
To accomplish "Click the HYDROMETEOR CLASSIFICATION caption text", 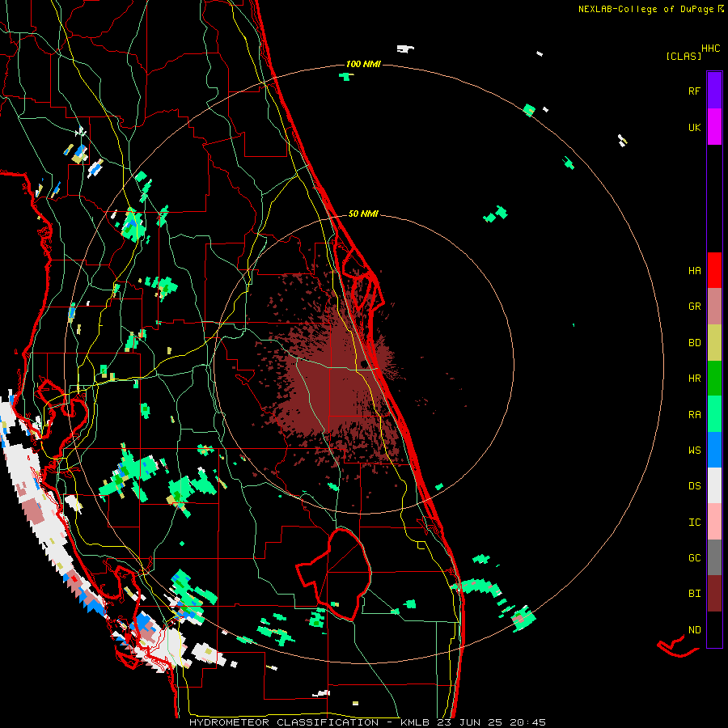I will [284, 722].
